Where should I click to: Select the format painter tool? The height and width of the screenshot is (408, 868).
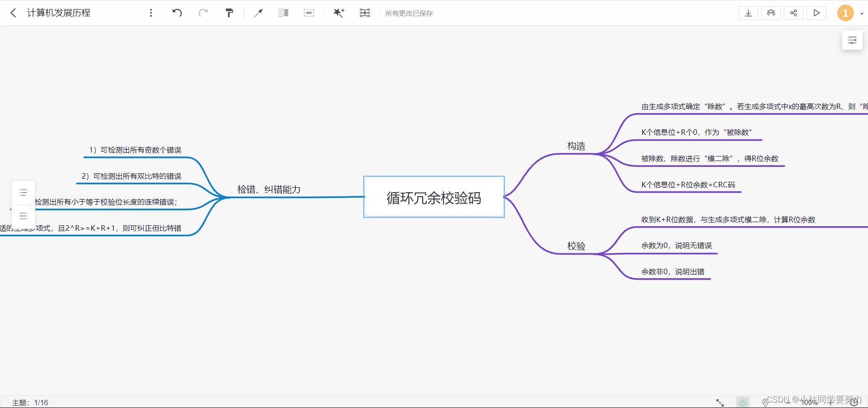(x=230, y=13)
